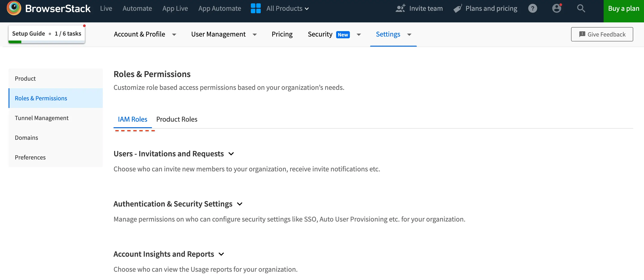Click the Plans and pricing tag icon
The height and width of the screenshot is (280, 644).
click(x=458, y=9)
